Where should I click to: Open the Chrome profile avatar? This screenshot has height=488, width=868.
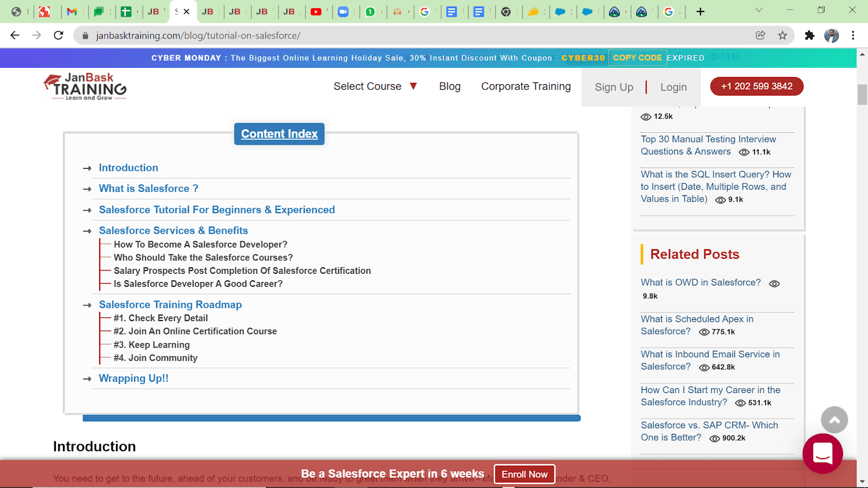tap(831, 35)
